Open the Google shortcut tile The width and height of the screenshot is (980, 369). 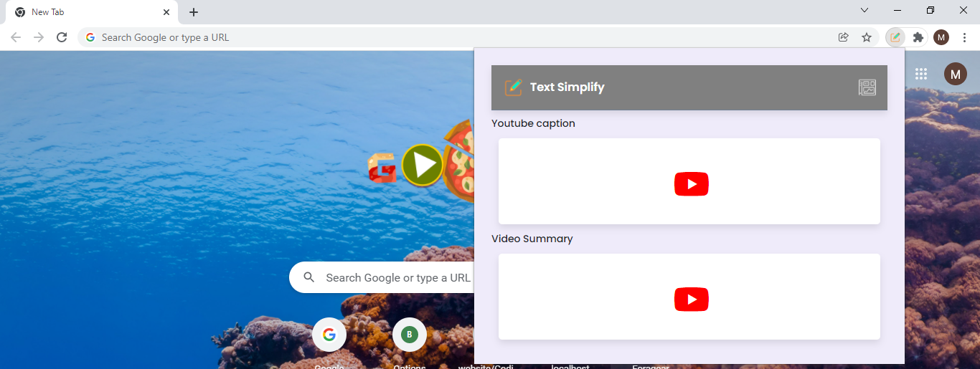pos(329,335)
